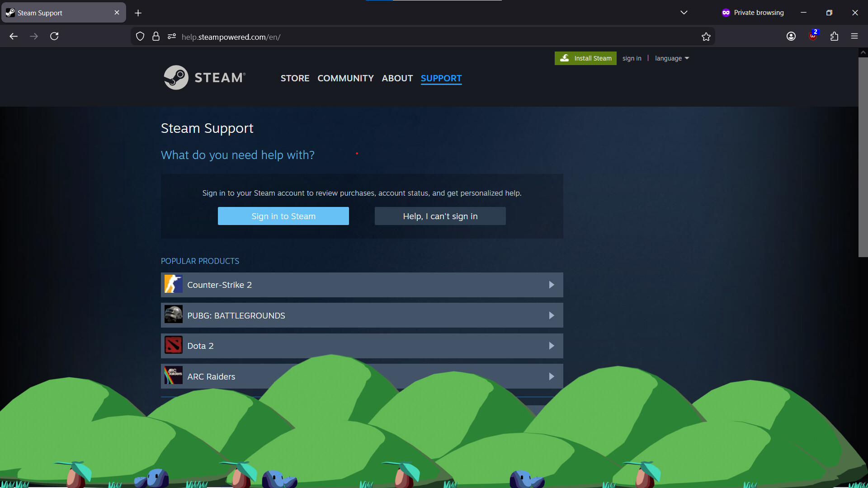Screen dimensions: 868x488
Task: Expand the Counter-Strike 2 support entry
Action: tap(551, 285)
